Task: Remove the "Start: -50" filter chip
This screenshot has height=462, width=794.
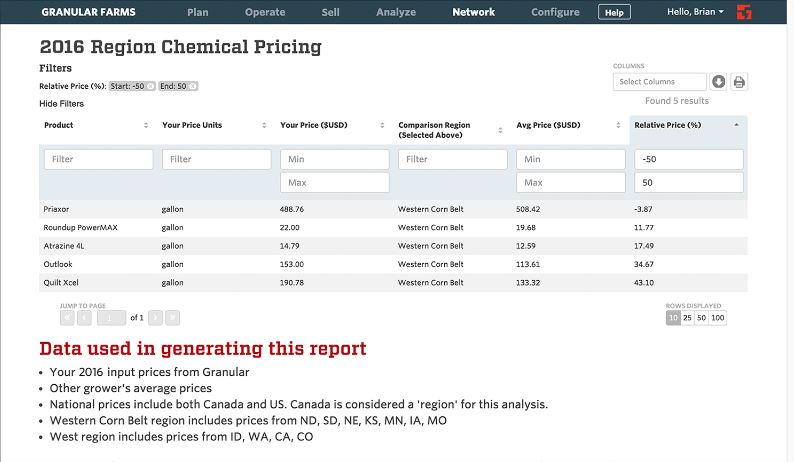Action: pos(150,87)
